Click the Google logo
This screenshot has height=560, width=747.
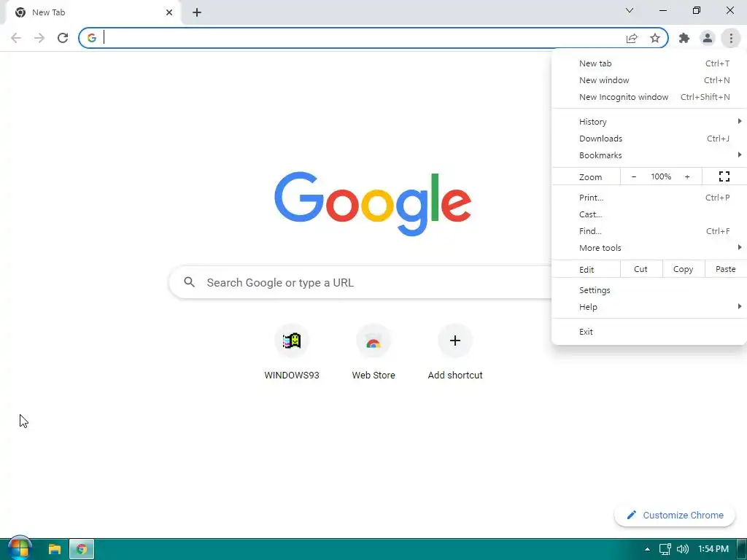click(373, 203)
